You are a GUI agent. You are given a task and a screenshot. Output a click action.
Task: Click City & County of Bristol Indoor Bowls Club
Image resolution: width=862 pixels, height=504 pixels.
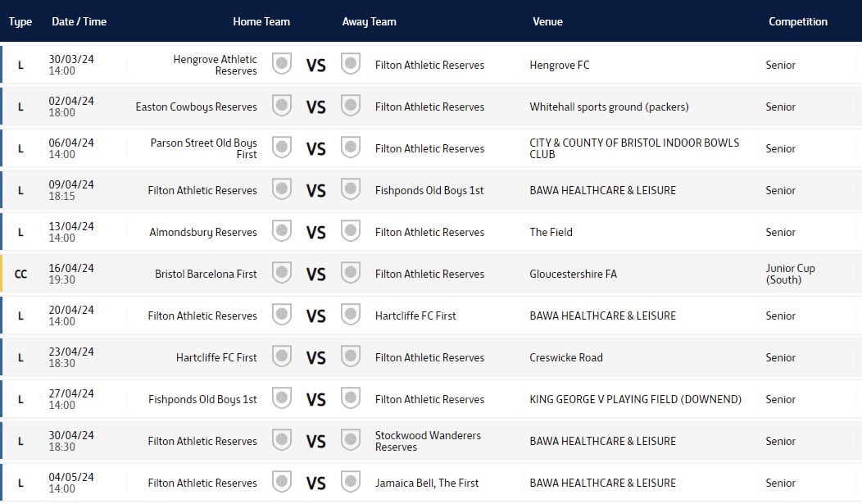pyautogui.click(x=634, y=148)
